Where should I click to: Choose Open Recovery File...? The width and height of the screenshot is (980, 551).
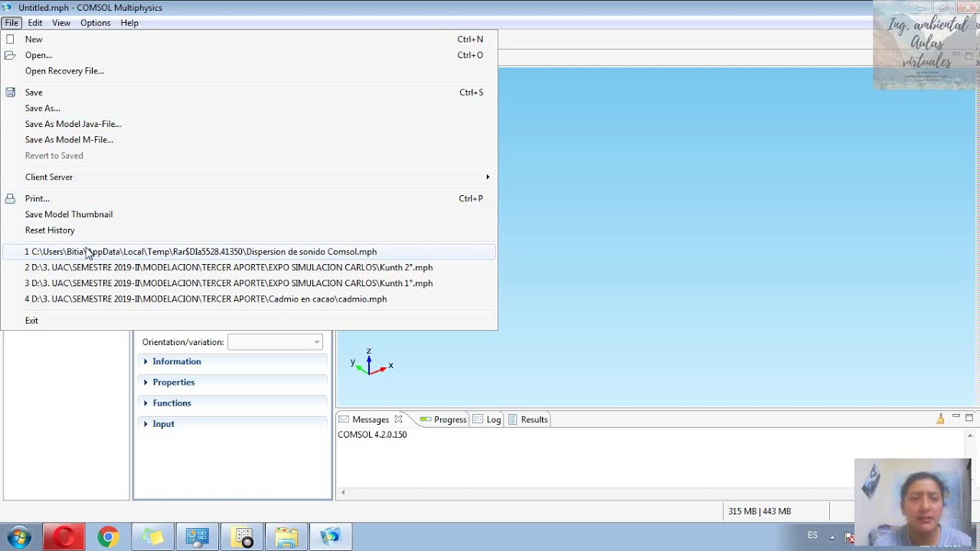tap(249, 71)
